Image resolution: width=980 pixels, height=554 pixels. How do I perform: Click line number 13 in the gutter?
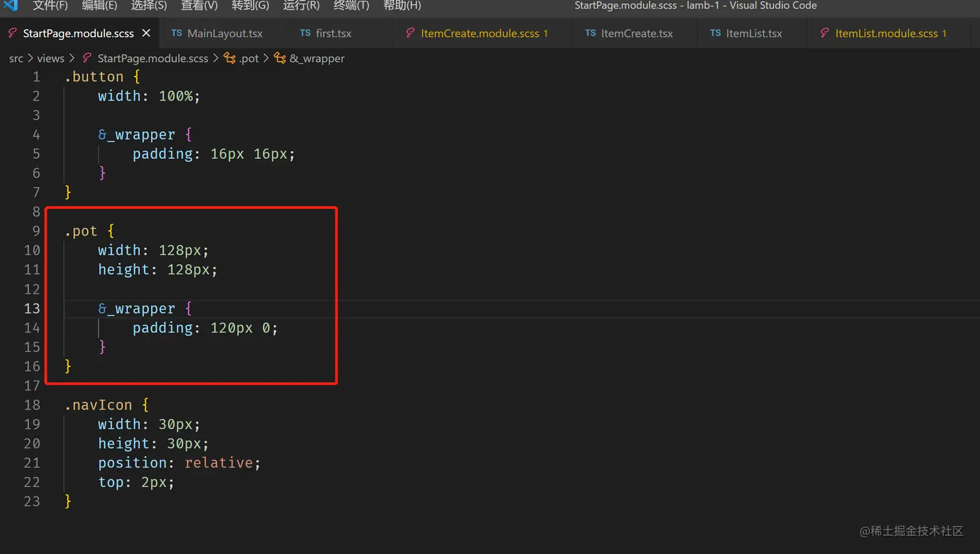coord(32,309)
